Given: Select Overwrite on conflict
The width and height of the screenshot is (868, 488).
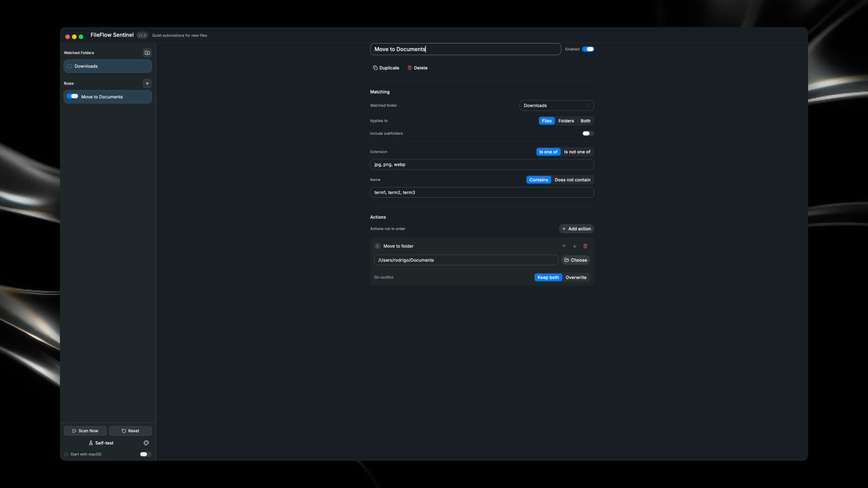Looking at the screenshot, I should point(576,278).
